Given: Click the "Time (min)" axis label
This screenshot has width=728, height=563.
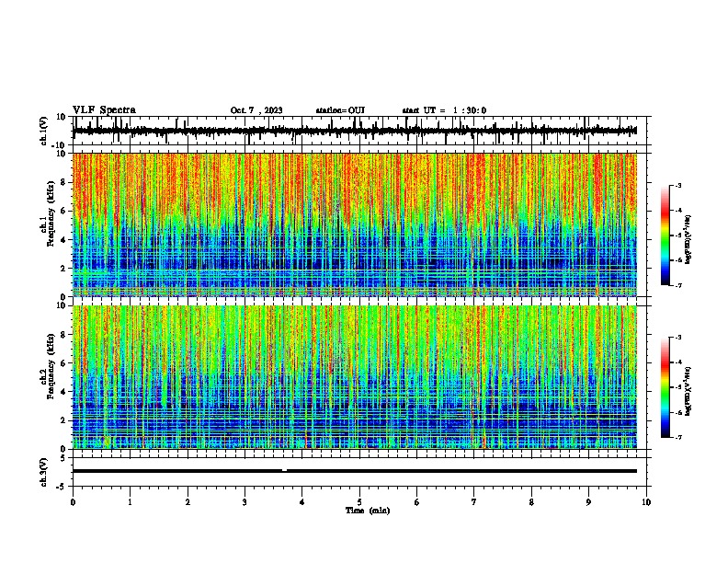Looking at the screenshot, I should (368, 511).
